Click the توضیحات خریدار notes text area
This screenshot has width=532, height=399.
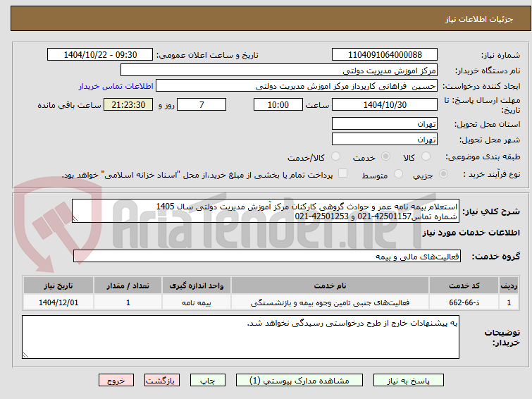pyautogui.click(x=240, y=337)
